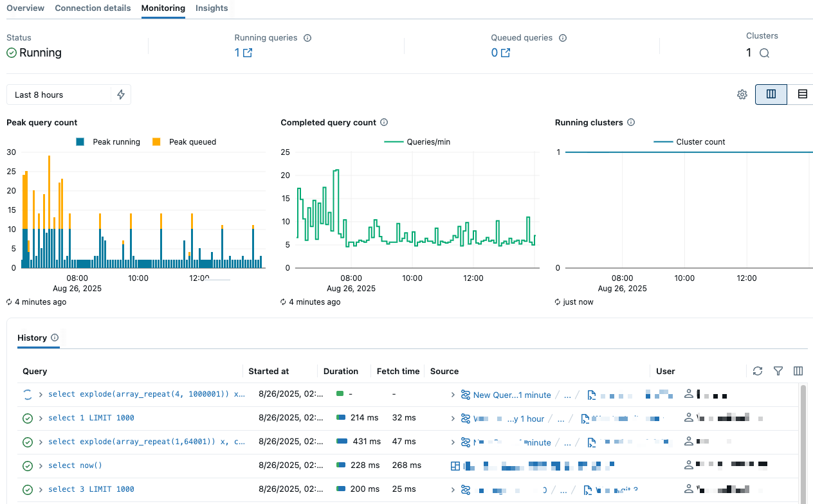Open history column chooser icon
The height and width of the screenshot is (504, 813).
point(798,371)
